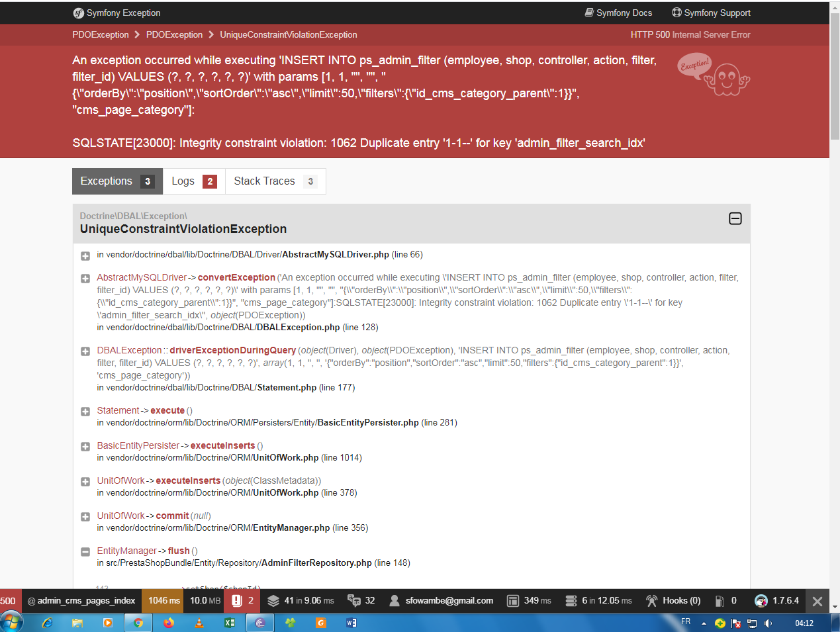Expand the UnitOfWork commit trace entry

[x=85, y=517]
